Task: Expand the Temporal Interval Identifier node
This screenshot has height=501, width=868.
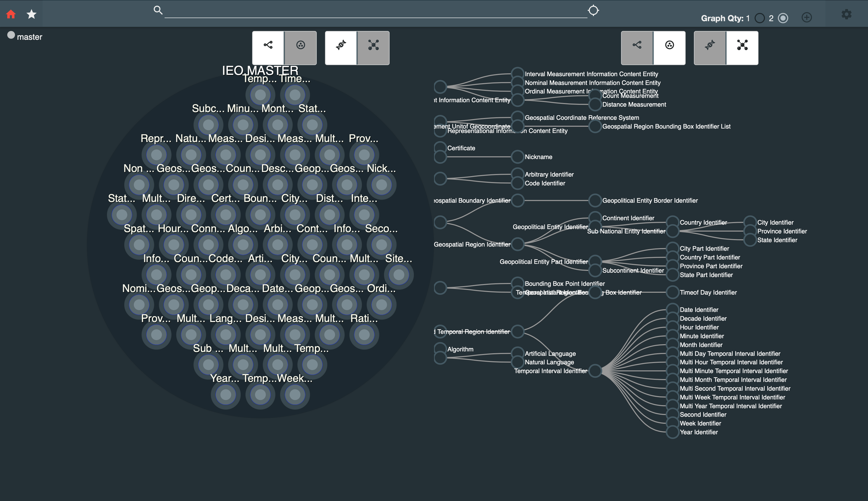Action: [x=595, y=371]
